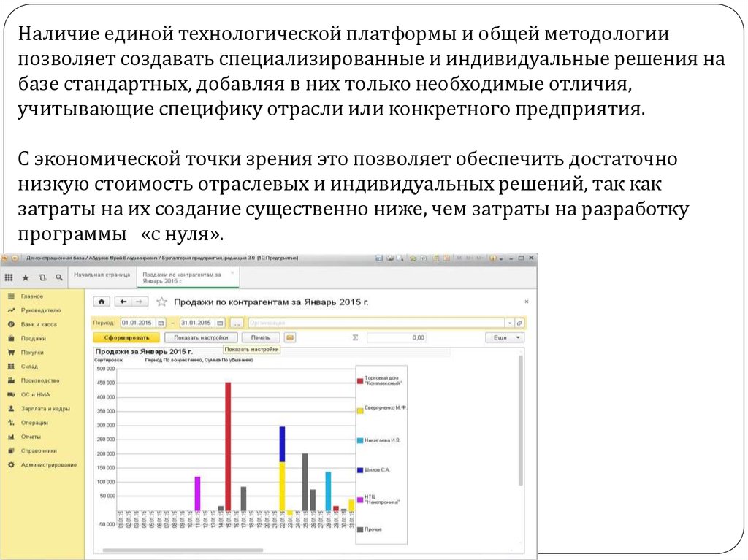Click the search magnifier icon
Image resolution: width=748 pixels, height=560 pixels.
(58, 277)
